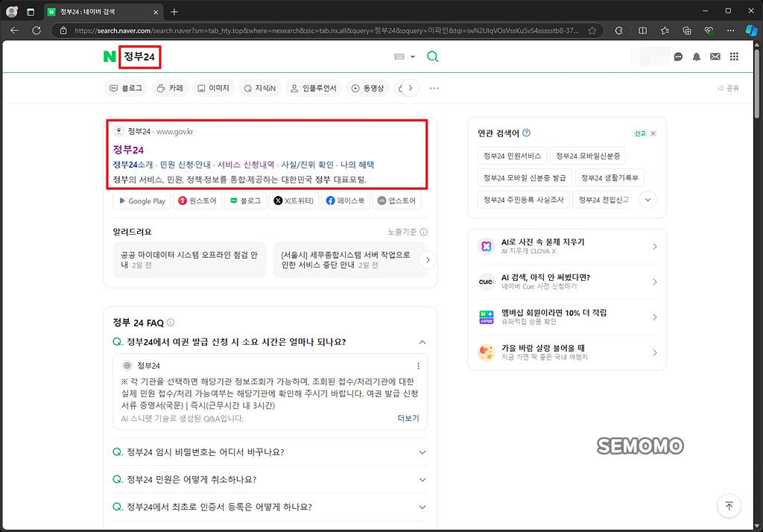Screen dimensions: 763x532
Task: Click related search 정부24 생활기록부
Action: pos(610,177)
